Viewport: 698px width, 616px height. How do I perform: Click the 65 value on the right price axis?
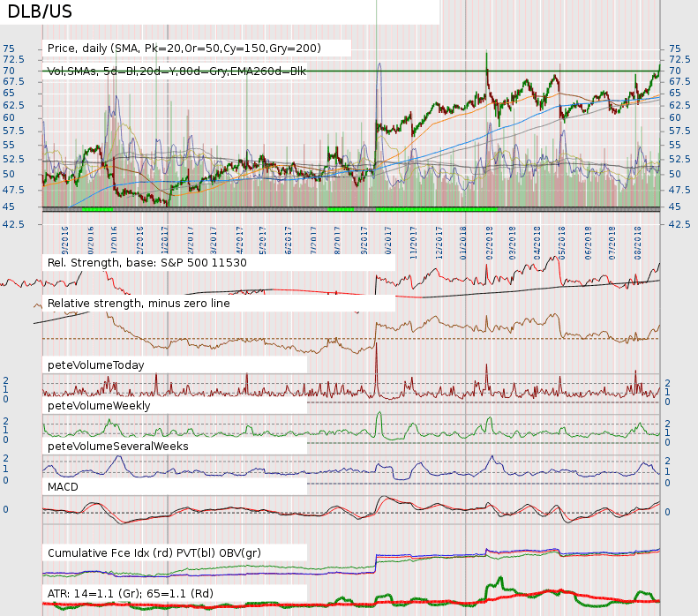pos(675,93)
